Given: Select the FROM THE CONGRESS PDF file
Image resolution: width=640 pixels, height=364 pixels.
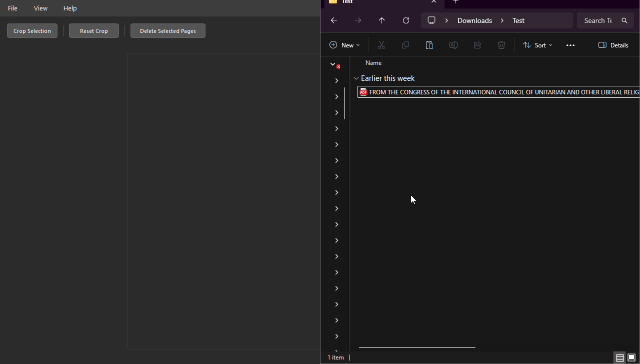Looking at the screenshot, I should [498, 92].
